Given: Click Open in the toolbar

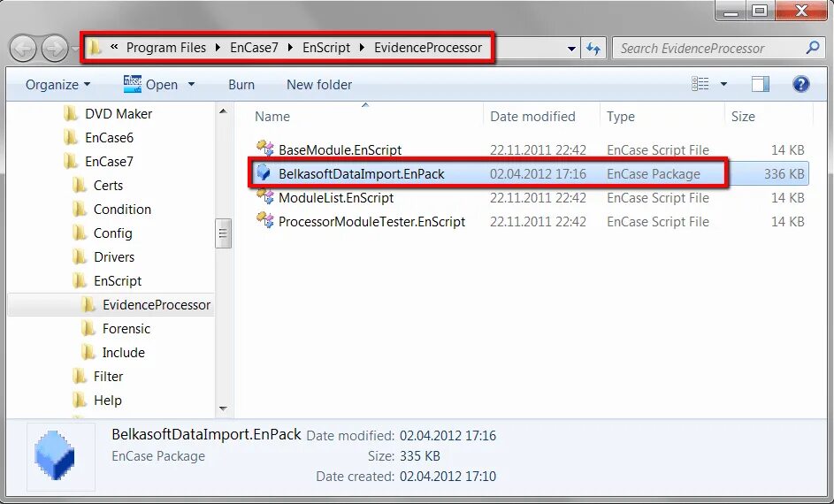Looking at the screenshot, I should click(153, 85).
